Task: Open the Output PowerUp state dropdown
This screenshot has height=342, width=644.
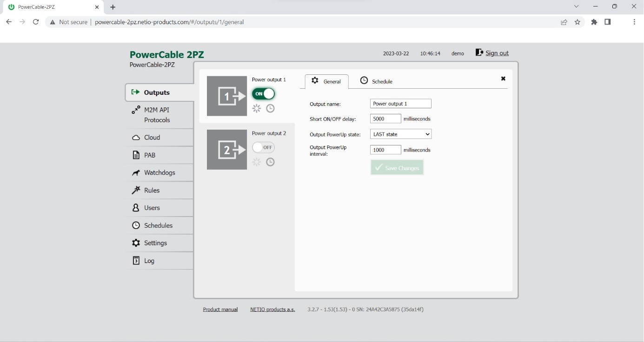Action: click(x=401, y=134)
